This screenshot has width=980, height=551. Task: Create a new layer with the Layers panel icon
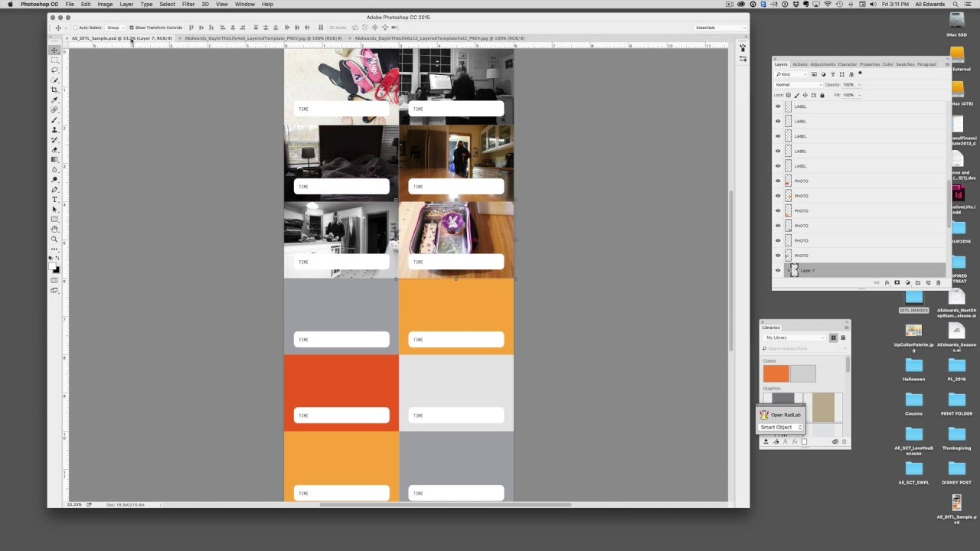[928, 282]
